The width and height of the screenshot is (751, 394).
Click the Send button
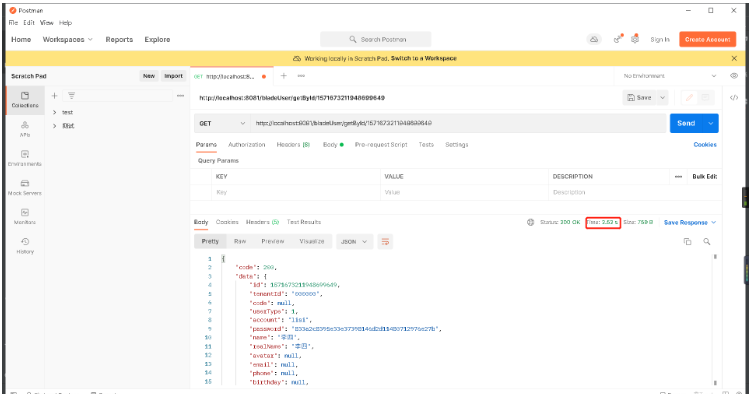point(686,124)
